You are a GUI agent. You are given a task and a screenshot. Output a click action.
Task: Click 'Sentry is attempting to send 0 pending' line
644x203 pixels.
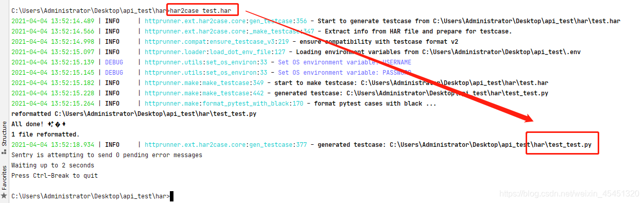pos(107,155)
